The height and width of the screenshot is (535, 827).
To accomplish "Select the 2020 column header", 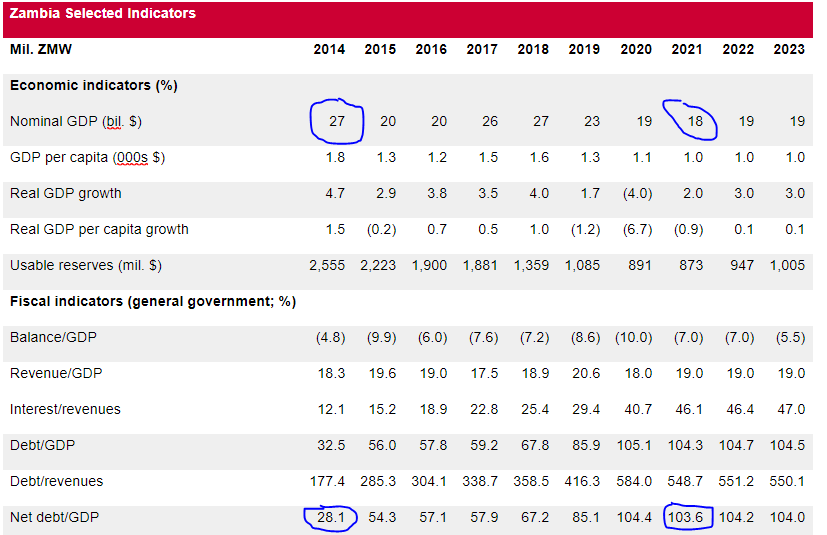I will (x=636, y=49).
